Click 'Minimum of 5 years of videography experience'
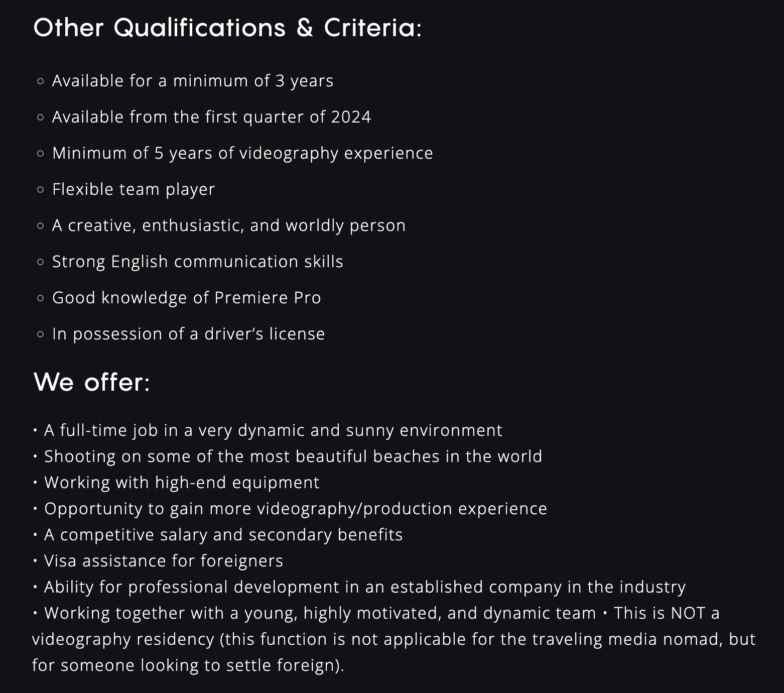Screen dimensions: 784x693 [242, 153]
